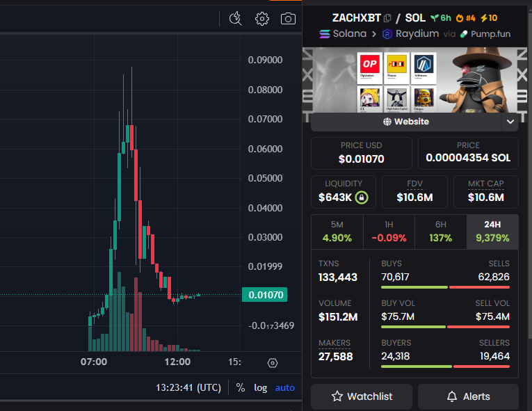The image size is (532, 411).
Task: Click the 0.09000 price axis label
Action: [x=265, y=60]
